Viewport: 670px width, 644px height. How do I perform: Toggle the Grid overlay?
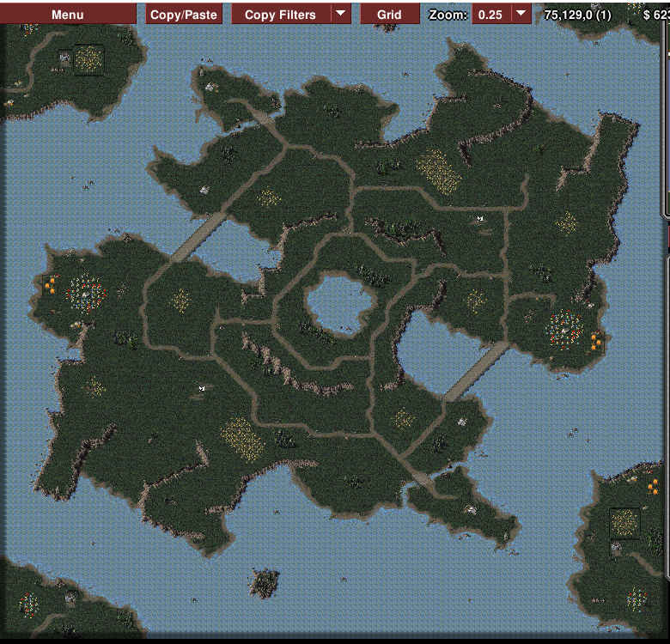(389, 15)
